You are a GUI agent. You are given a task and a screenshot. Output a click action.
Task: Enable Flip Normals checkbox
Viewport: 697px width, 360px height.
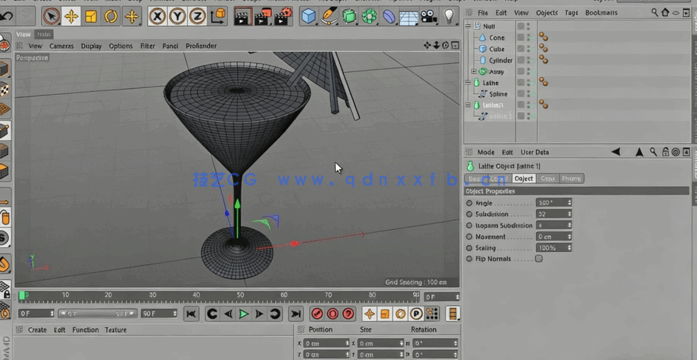pyautogui.click(x=539, y=259)
